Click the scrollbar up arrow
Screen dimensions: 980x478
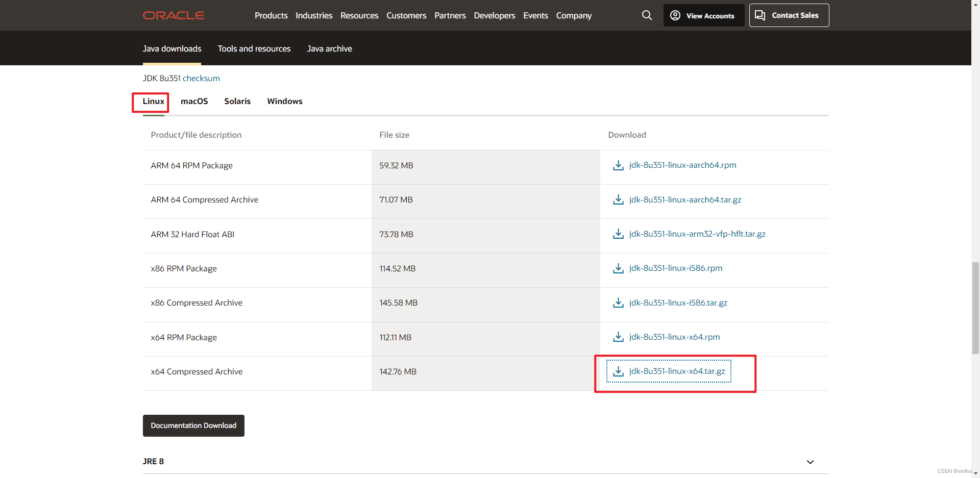tap(975, 4)
